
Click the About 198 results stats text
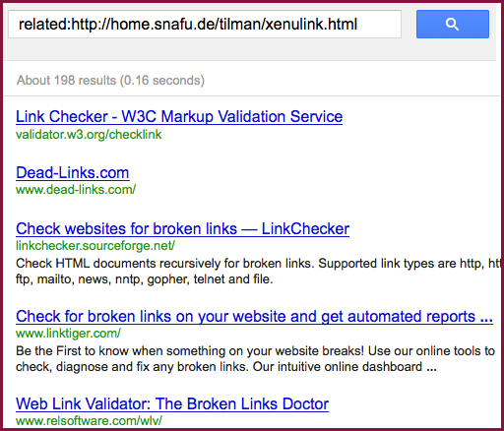[x=110, y=81]
